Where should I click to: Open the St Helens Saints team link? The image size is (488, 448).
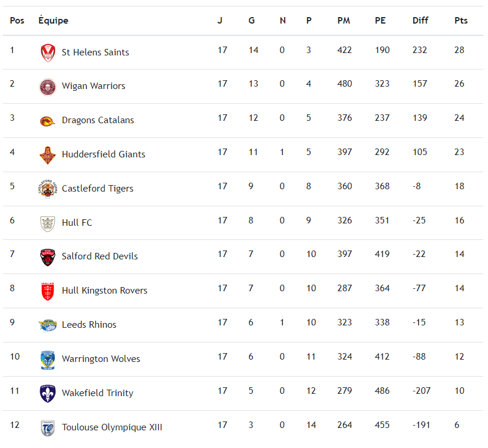click(x=95, y=52)
